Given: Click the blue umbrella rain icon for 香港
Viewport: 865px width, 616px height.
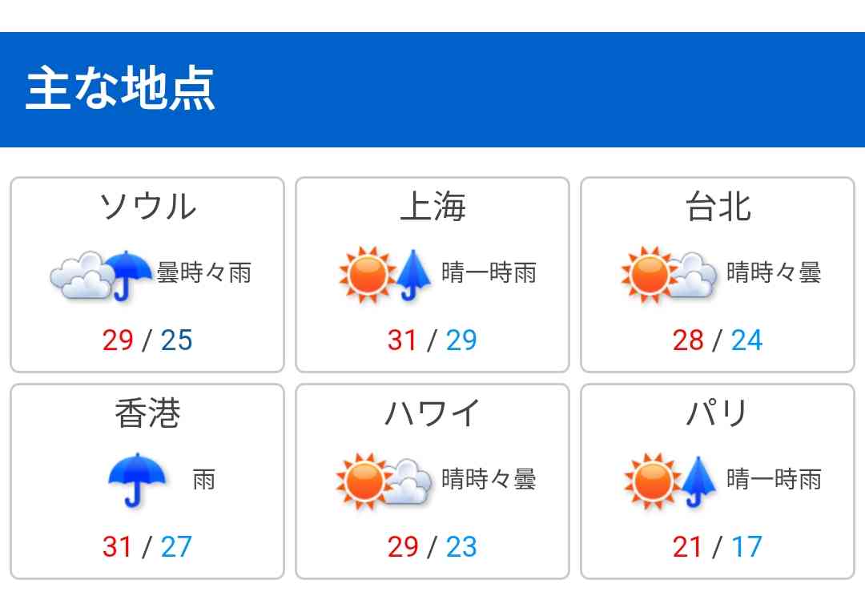Looking at the screenshot, I should 137,480.
